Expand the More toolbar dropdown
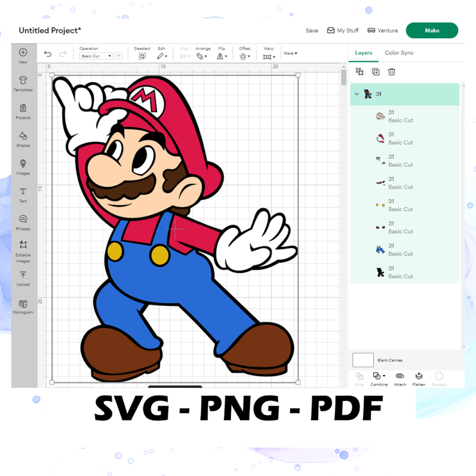Screen dimensions: 476x476 291,53
